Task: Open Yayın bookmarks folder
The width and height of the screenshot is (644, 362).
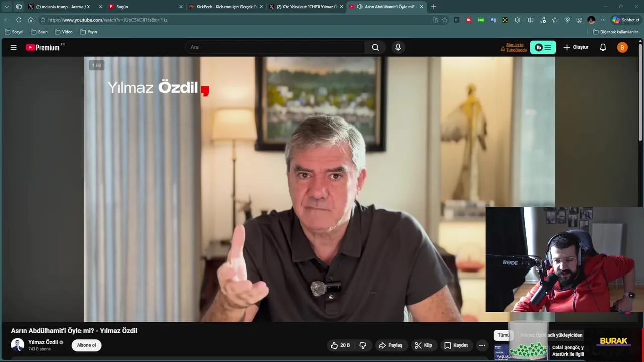Action: [x=89, y=32]
